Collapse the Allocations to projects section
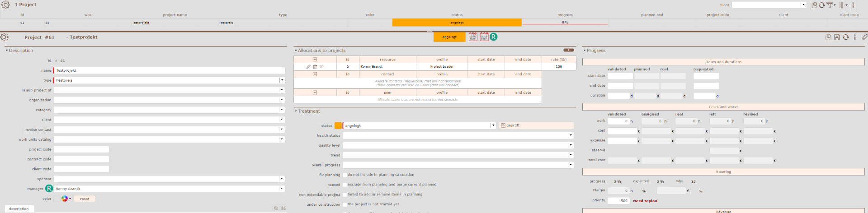Viewport: 868px width, 213px height. [x=296, y=51]
